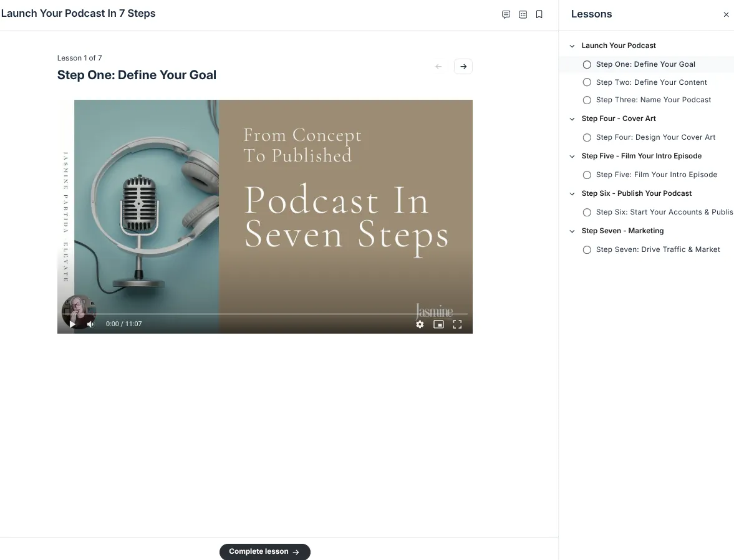734x560 pixels.
Task: Collapse the Step Seven - Marketing section
Action: (x=572, y=231)
